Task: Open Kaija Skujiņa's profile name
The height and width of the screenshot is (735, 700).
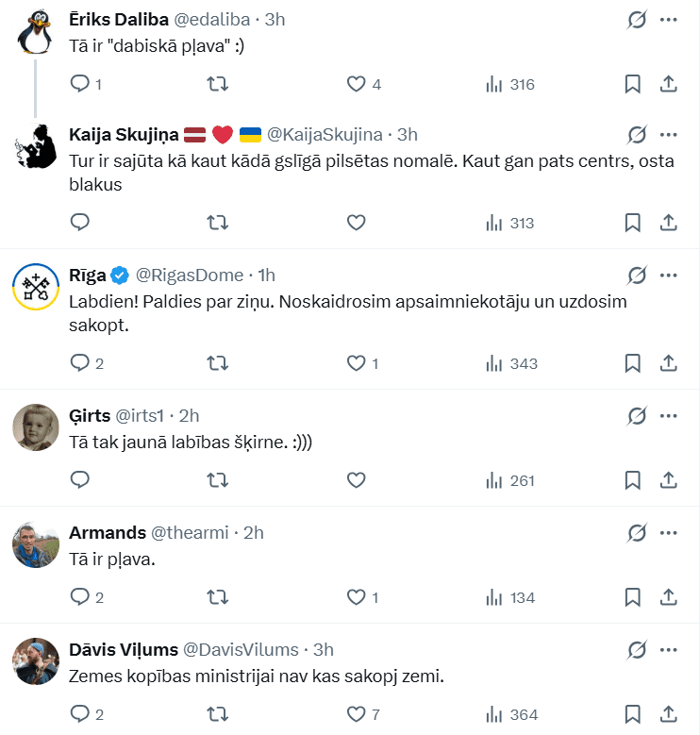Action: point(123,134)
